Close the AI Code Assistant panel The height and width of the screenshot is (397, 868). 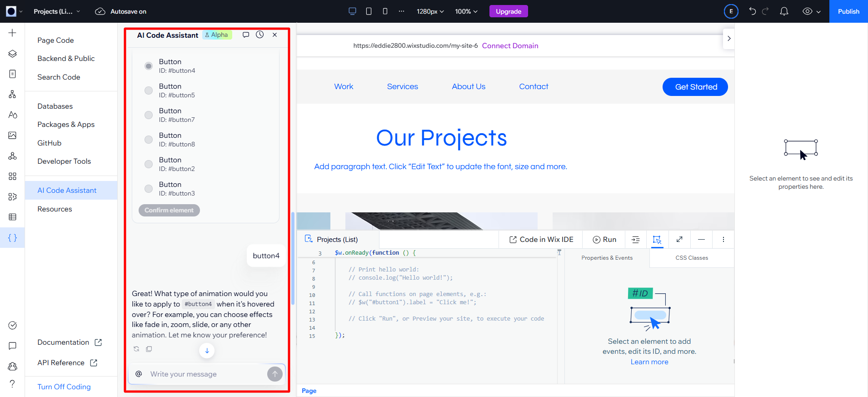pyautogui.click(x=274, y=35)
